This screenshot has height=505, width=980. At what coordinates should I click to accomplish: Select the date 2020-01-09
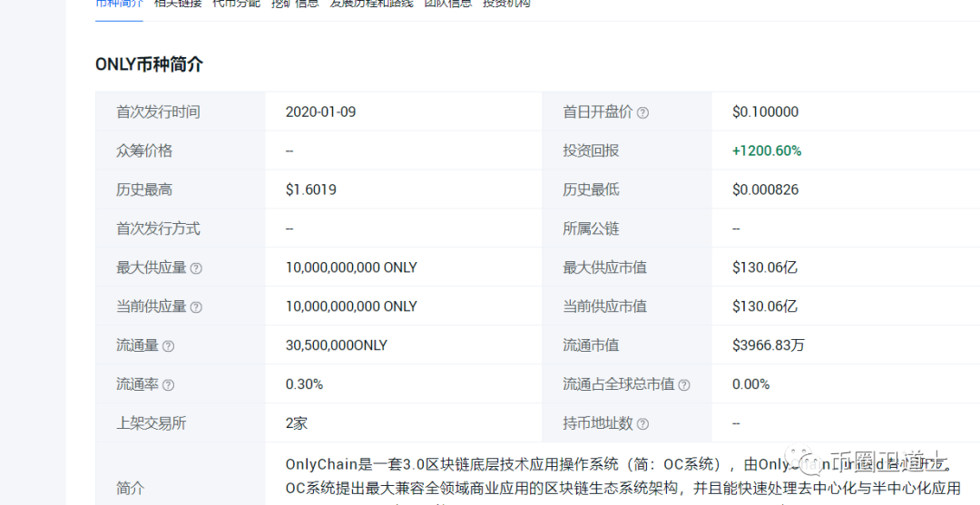click(x=320, y=112)
